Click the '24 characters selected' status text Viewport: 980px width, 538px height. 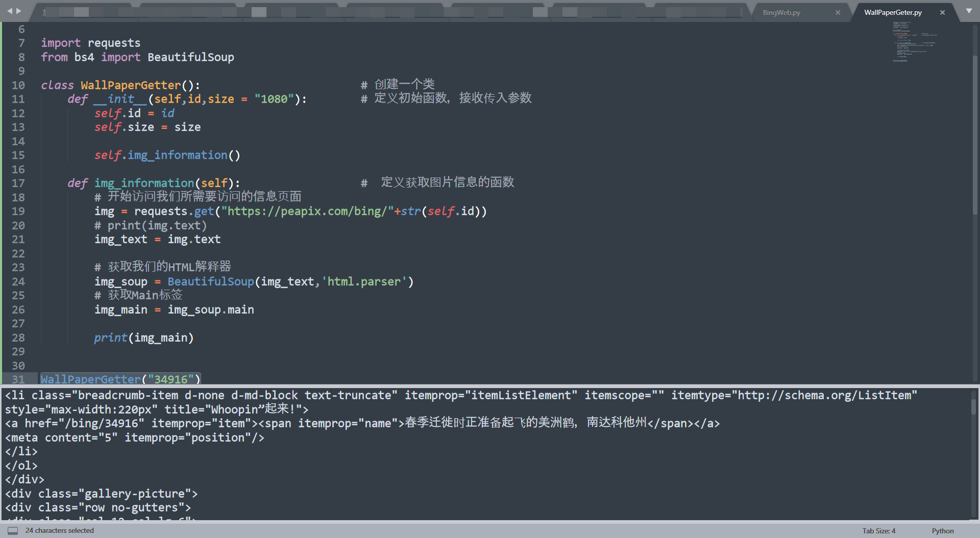[x=59, y=530]
